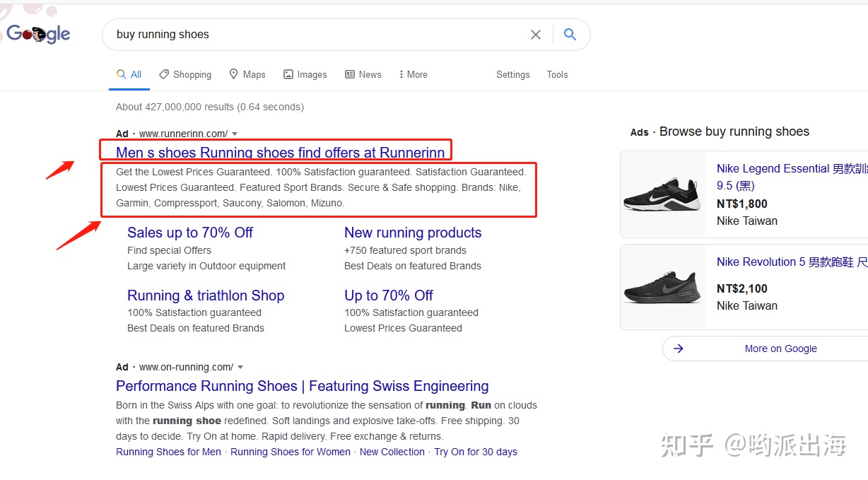Image resolution: width=868 pixels, height=480 pixels.
Task: Follow the 'Running Shoes for Women' link
Action: pyautogui.click(x=291, y=452)
